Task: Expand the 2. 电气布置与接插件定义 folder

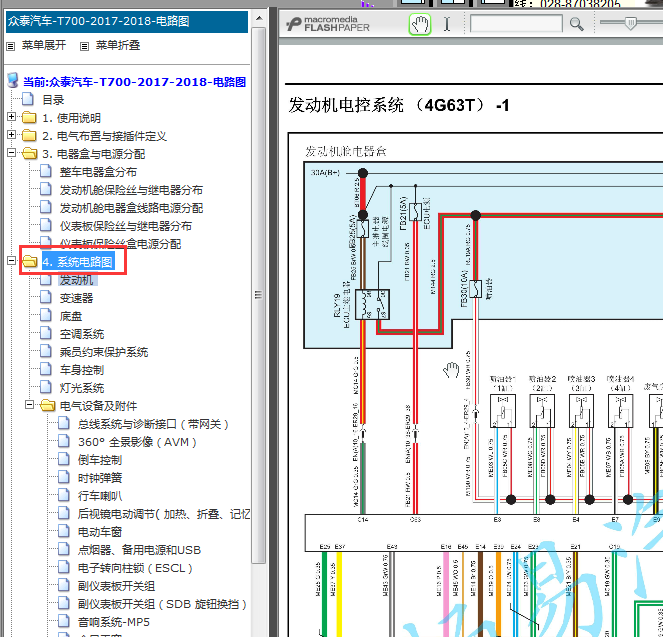Action: [11, 135]
